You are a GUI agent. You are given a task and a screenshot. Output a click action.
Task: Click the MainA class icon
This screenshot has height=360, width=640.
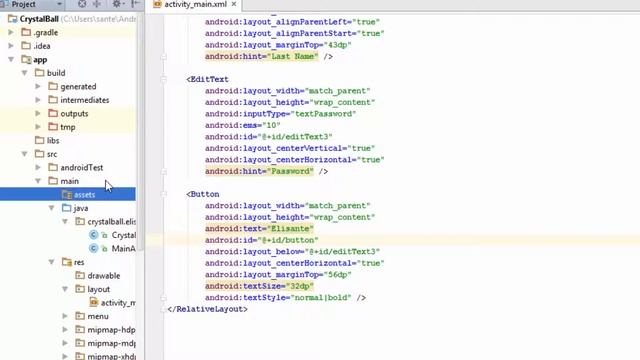pos(93,248)
